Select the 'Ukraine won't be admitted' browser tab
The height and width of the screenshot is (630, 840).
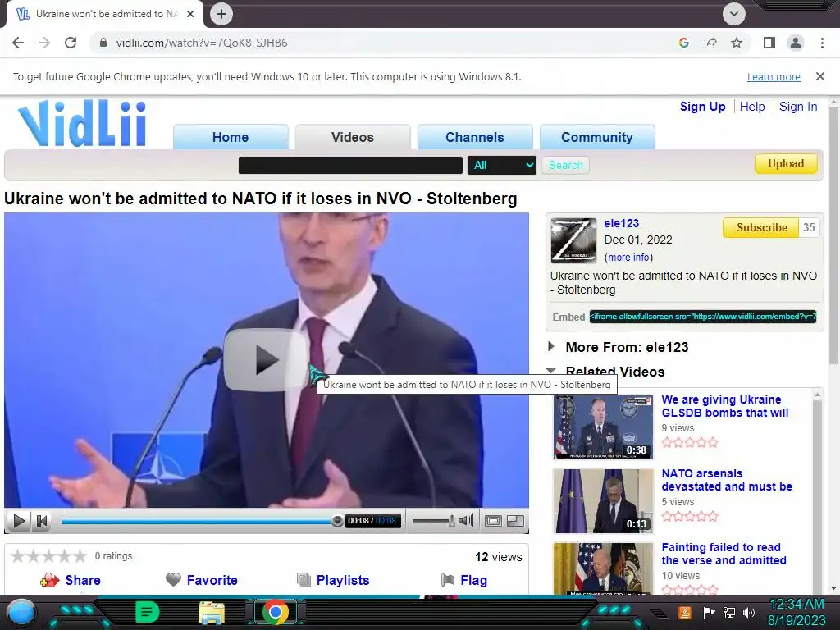tap(105, 14)
